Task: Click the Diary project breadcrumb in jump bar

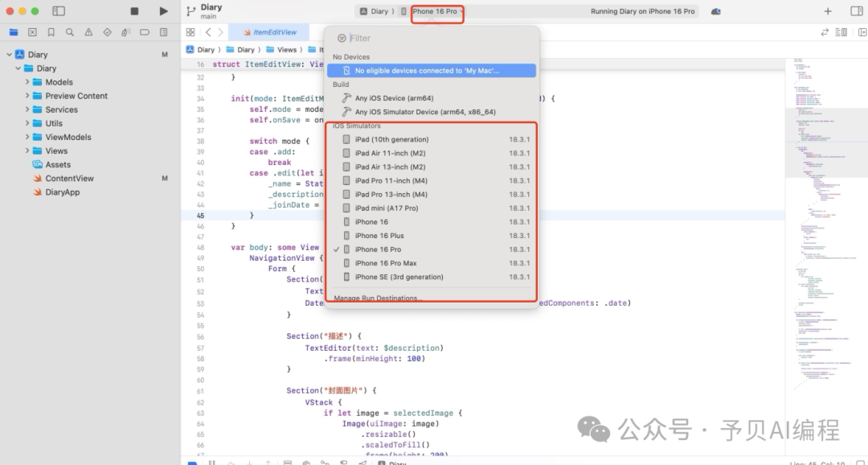Action: (201, 50)
